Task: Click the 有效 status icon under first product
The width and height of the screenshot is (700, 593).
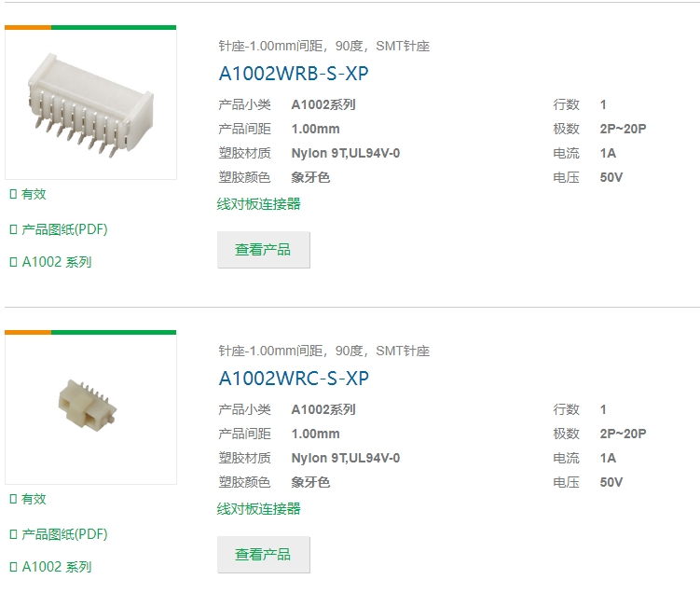Action: coord(13,194)
